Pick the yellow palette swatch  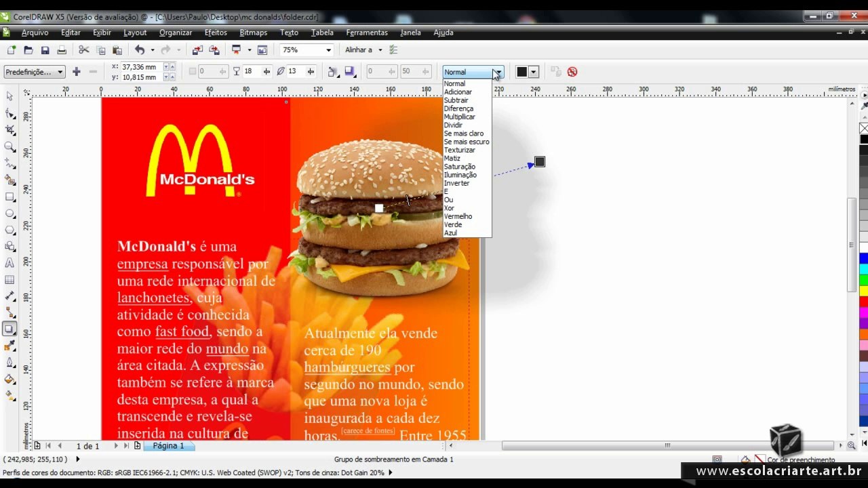[863, 291]
